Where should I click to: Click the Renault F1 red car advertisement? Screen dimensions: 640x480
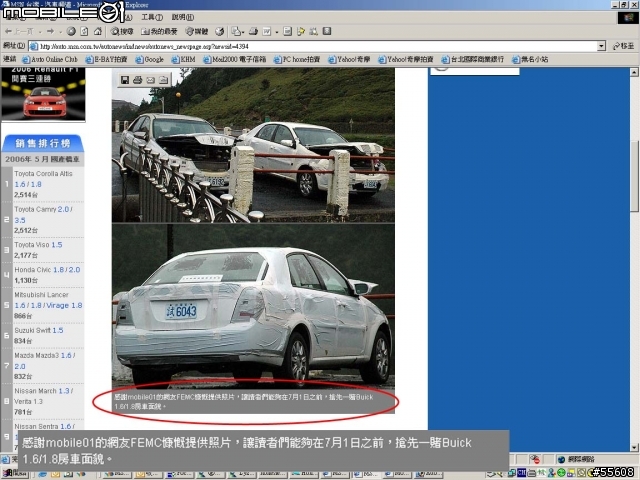coord(43,94)
